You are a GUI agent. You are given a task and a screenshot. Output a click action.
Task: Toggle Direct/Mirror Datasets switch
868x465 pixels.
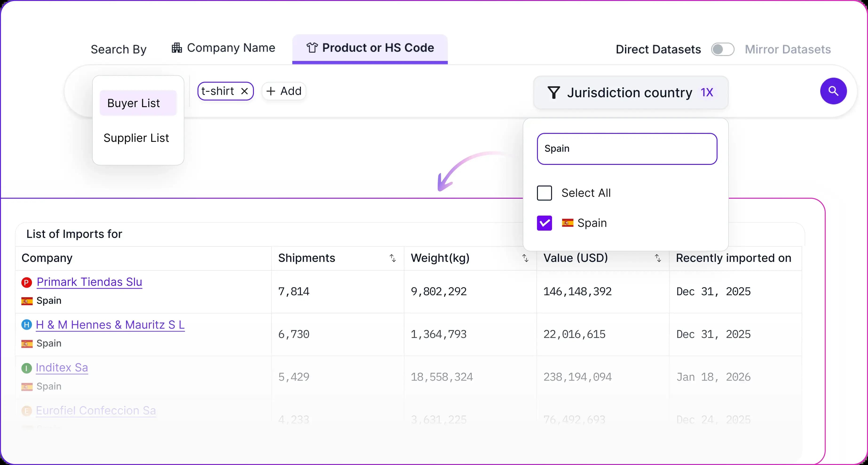point(722,50)
